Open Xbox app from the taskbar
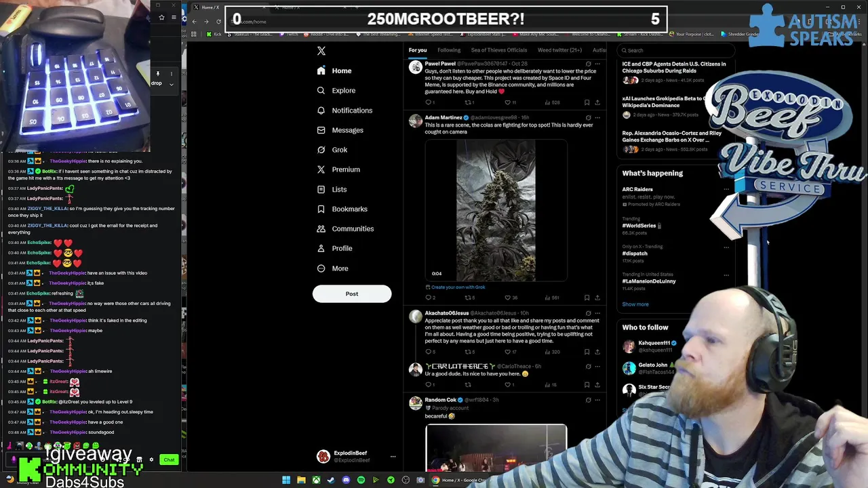 pos(316,481)
